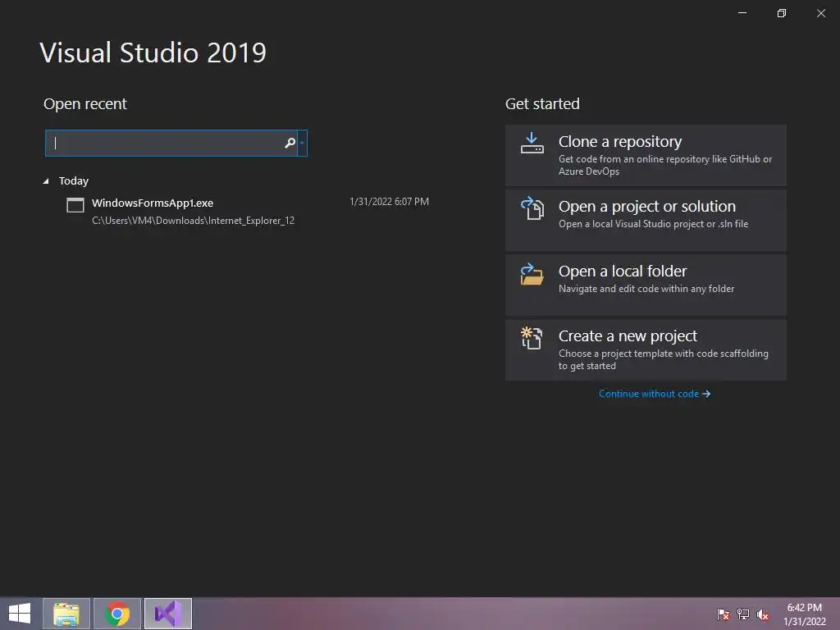Click the path C:\Users\VM4\Downloads\Internet_Explorer_12
This screenshot has width=840, height=630.
(x=193, y=221)
